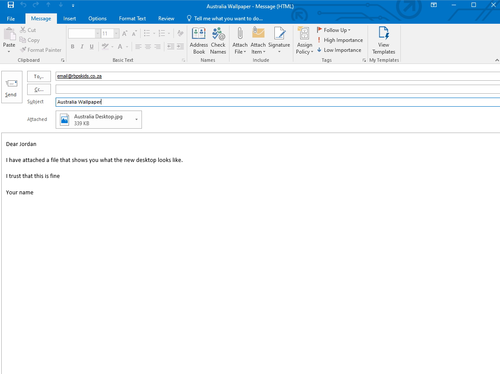Viewport: 500px width, 374px height.
Task: Apply the text highlight color
Action: 105,47
